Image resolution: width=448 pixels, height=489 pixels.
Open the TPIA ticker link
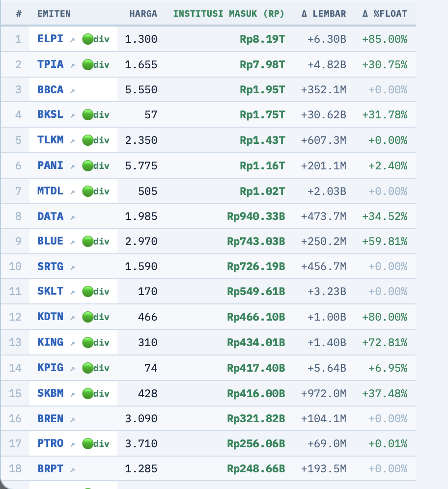tap(50, 64)
